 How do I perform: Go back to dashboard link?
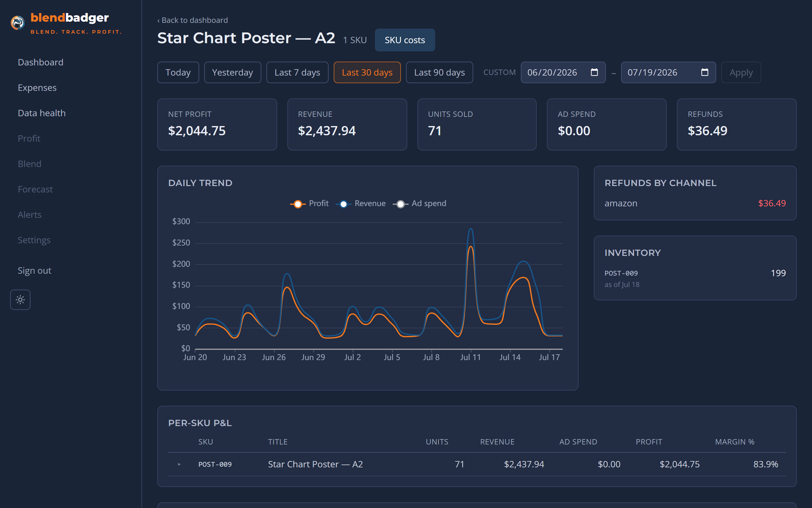[x=193, y=20]
